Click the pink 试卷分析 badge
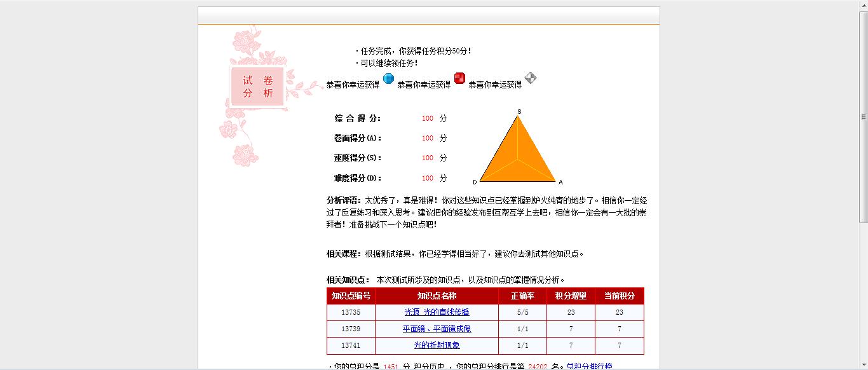 tap(257, 86)
